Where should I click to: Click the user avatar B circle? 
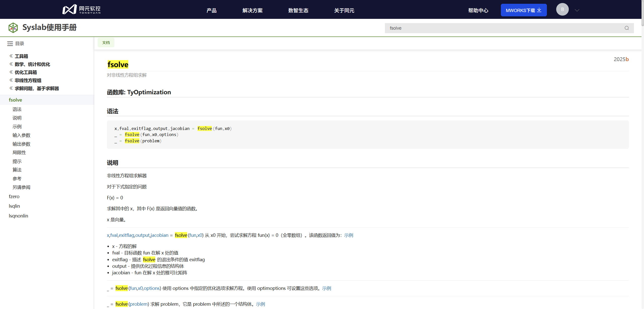562,10
